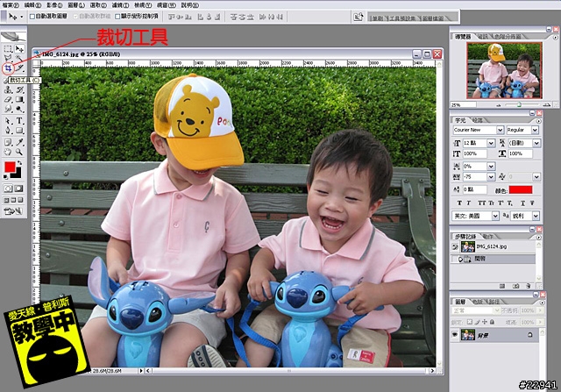Select the Dodge tool
Screen dimensions: 561x392
tap(19, 109)
